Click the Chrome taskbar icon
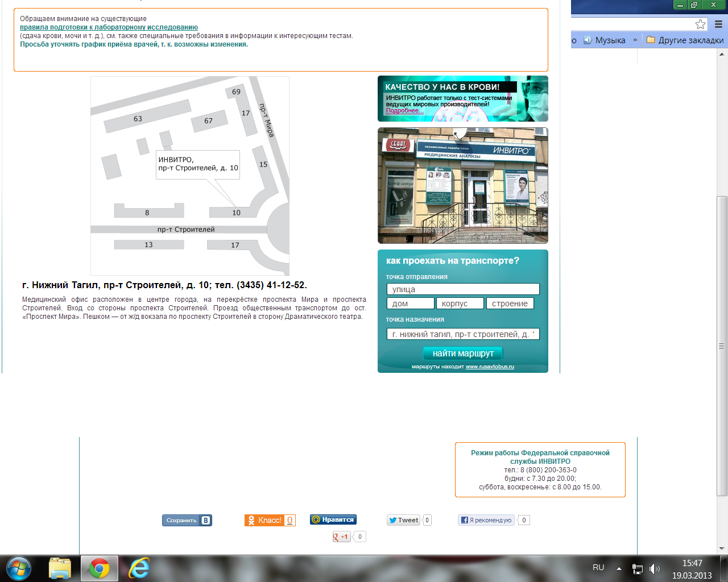The image size is (728, 582). click(99, 568)
